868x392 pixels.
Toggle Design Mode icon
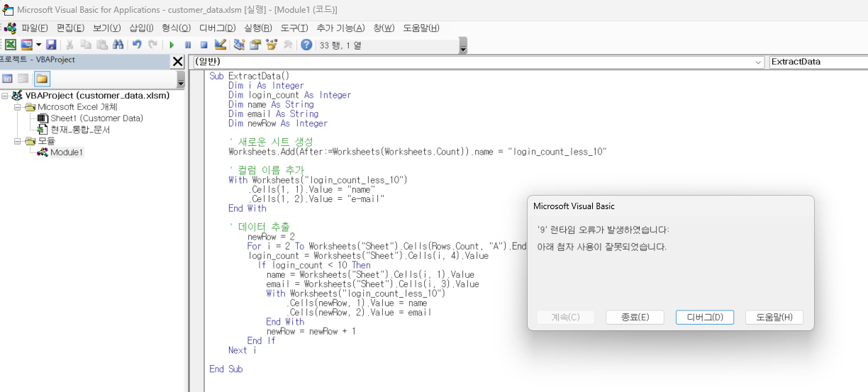220,45
